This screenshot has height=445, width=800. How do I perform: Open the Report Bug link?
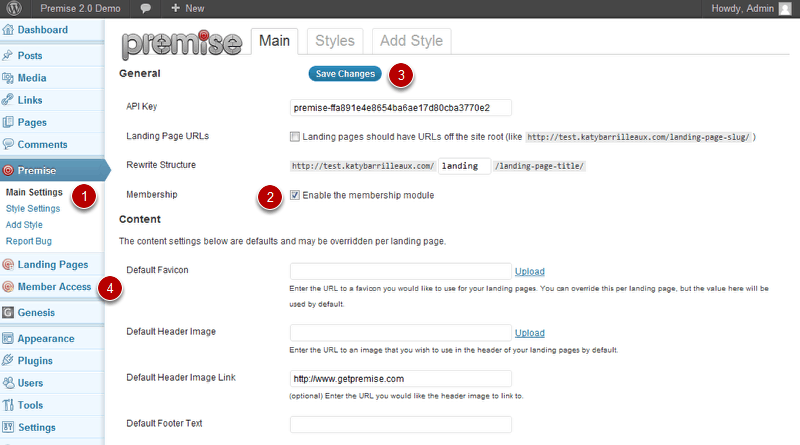tap(29, 241)
